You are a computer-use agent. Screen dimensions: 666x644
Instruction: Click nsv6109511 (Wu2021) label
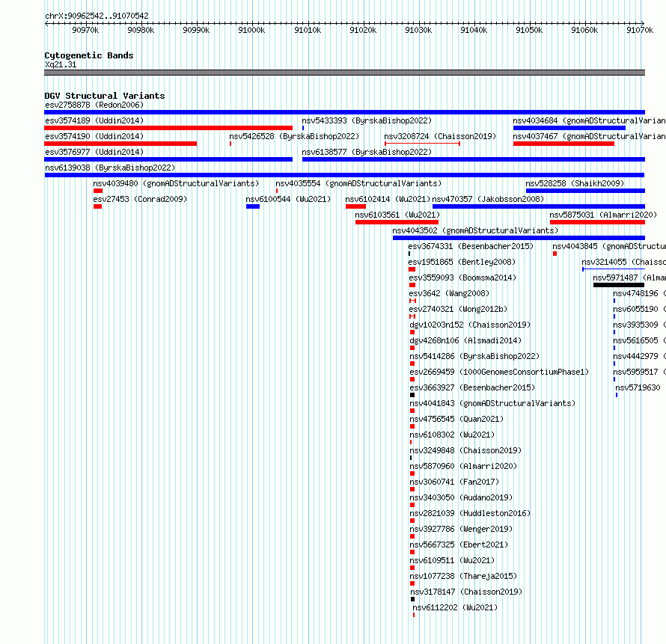point(452,560)
